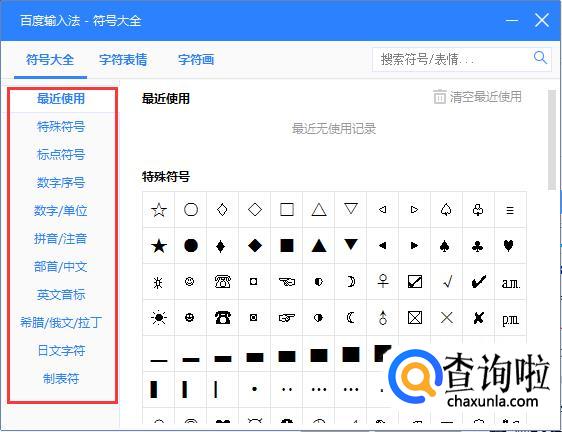Clear recent symbols with 清空最近使用
This screenshot has width=562, height=432.
pyautogui.click(x=478, y=97)
